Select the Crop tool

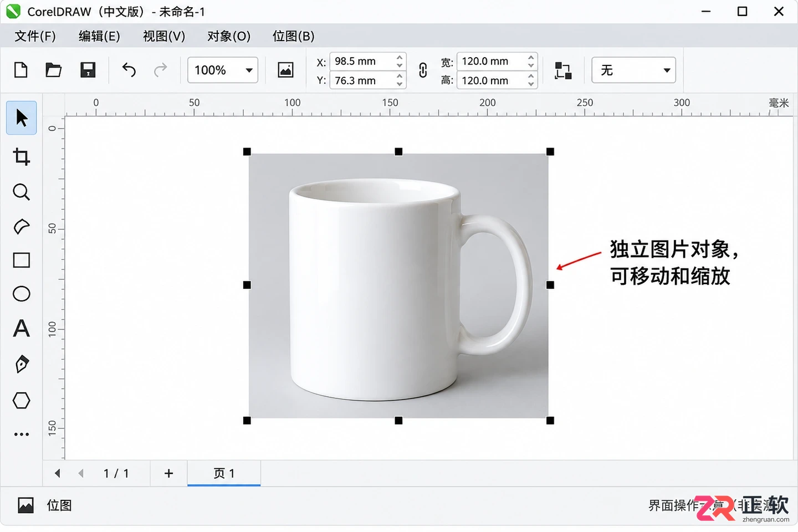22,157
